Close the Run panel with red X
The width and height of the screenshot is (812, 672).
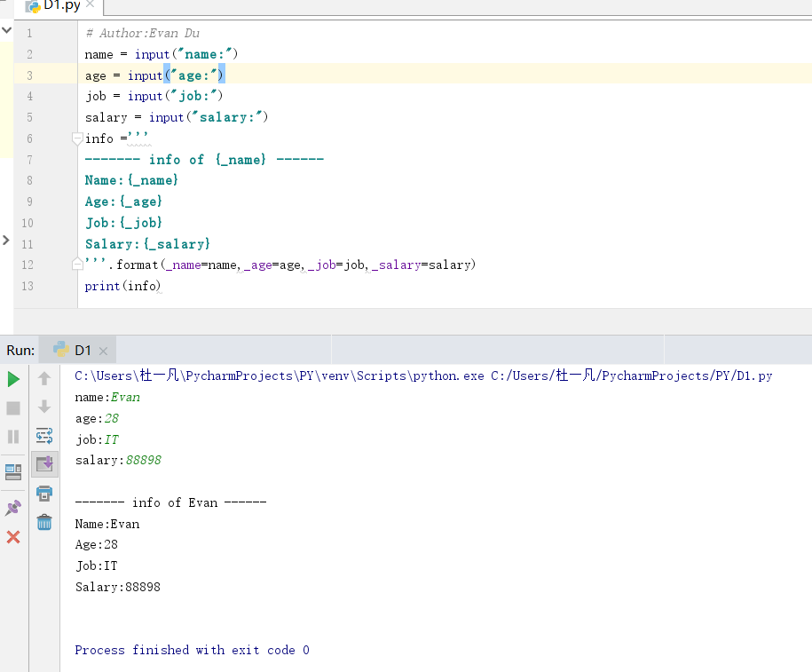(13, 536)
